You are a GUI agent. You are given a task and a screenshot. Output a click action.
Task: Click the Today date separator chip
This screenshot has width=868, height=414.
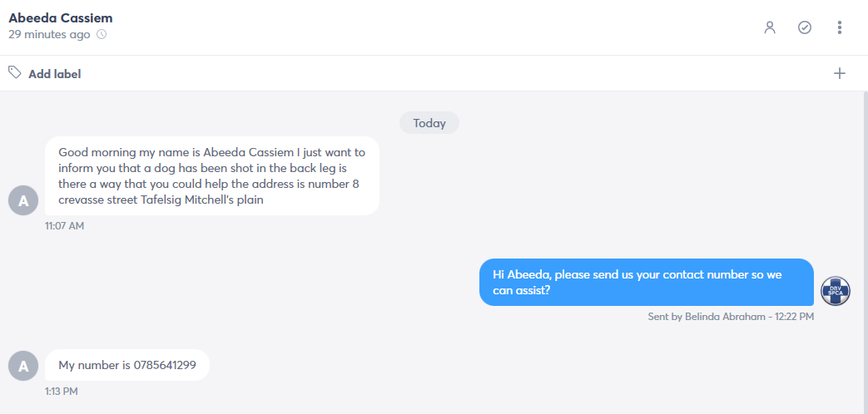(429, 123)
